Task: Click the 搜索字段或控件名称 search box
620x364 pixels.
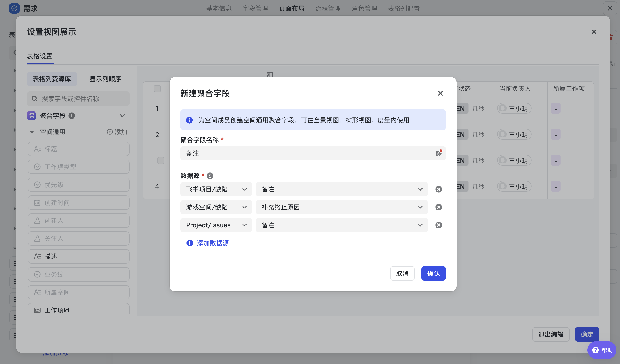Action: tap(78, 99)
